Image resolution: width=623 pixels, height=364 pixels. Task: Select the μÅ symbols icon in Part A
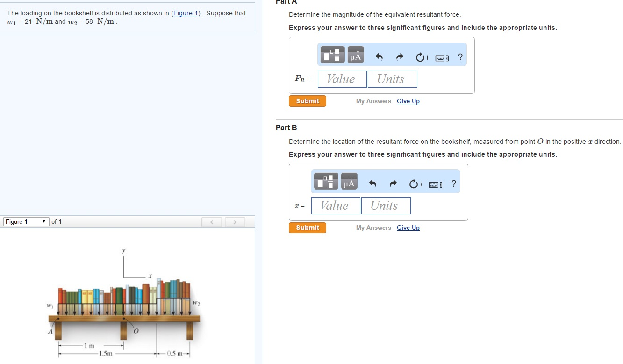(355, 54)
